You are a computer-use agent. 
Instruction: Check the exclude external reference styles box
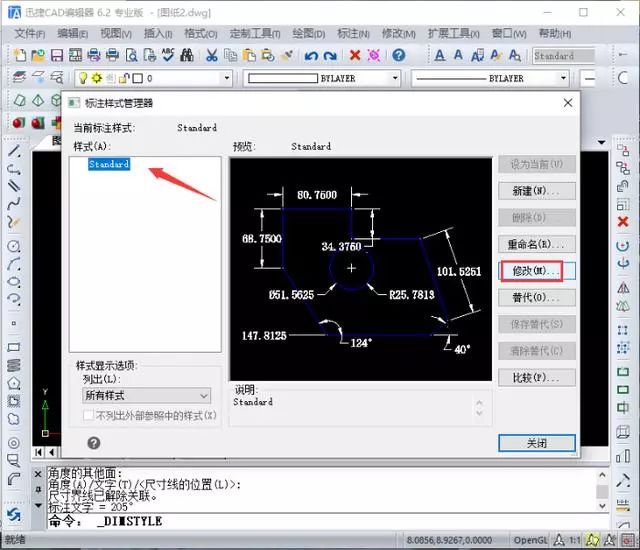[x=88, y=415]
